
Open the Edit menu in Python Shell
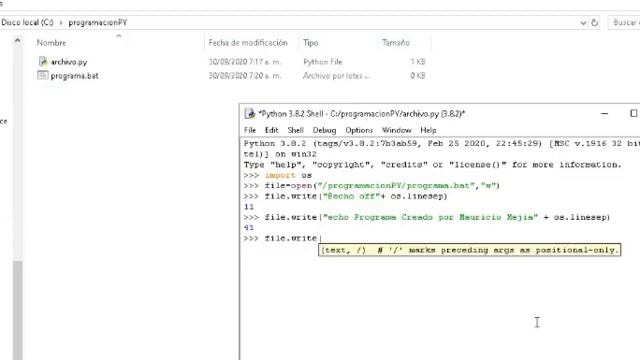(271, 130)
